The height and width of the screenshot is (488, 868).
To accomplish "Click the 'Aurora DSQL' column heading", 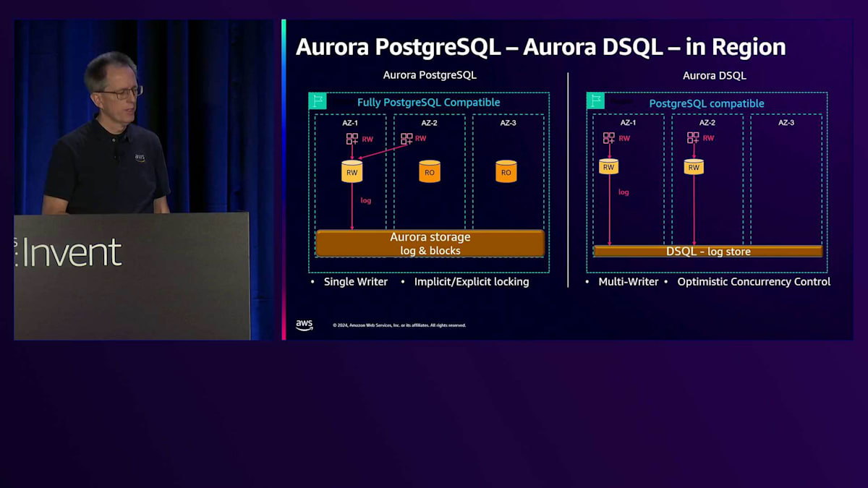I will coord(715,75).
